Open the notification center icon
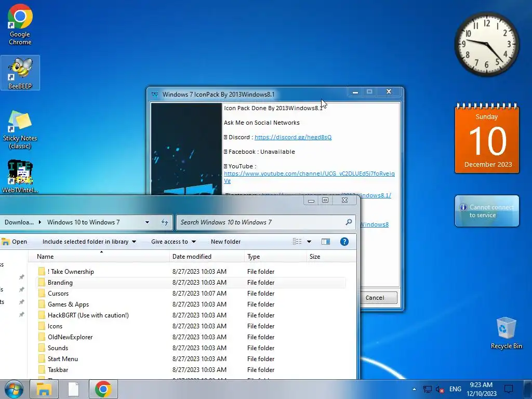The height and width of the screenshot is (399, 532). coord(509,389)
